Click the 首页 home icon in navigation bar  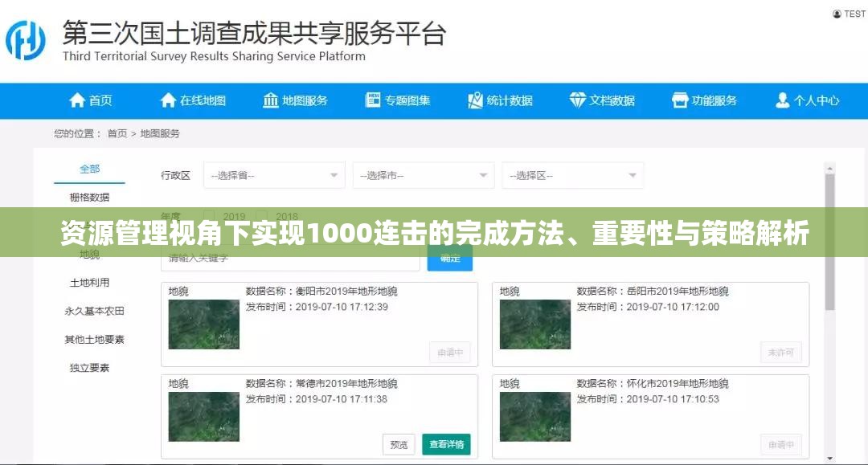click(x=78, y=100)
